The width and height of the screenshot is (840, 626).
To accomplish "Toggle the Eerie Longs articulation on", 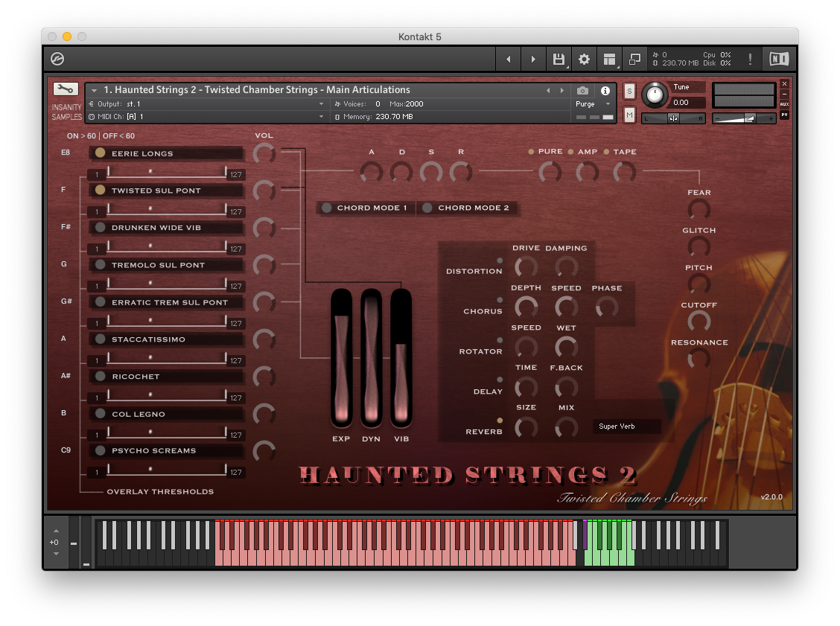I will (100, 153).
